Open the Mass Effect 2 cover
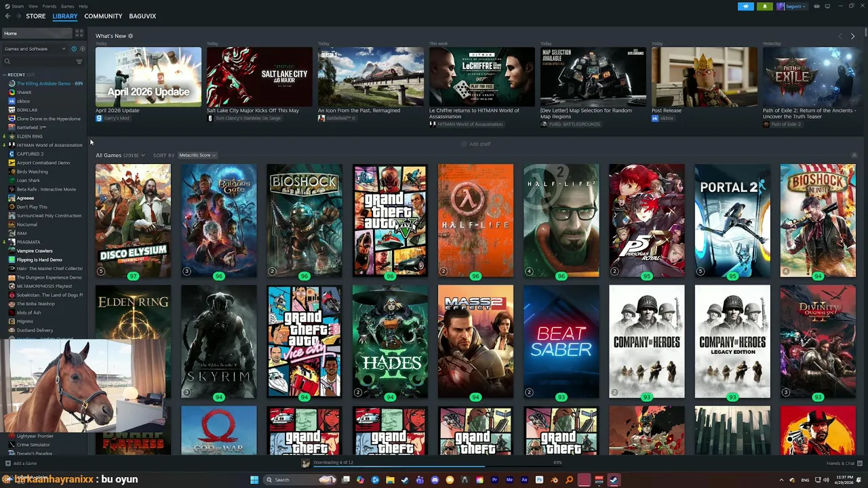This screenshot has height=488, width=868. click(475, 342)
